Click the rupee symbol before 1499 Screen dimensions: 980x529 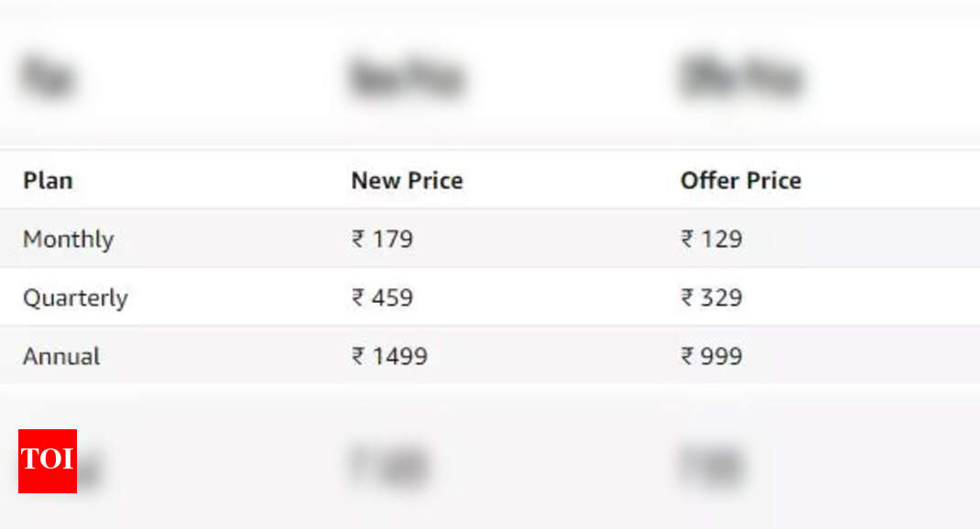click(x=357, y=357)
